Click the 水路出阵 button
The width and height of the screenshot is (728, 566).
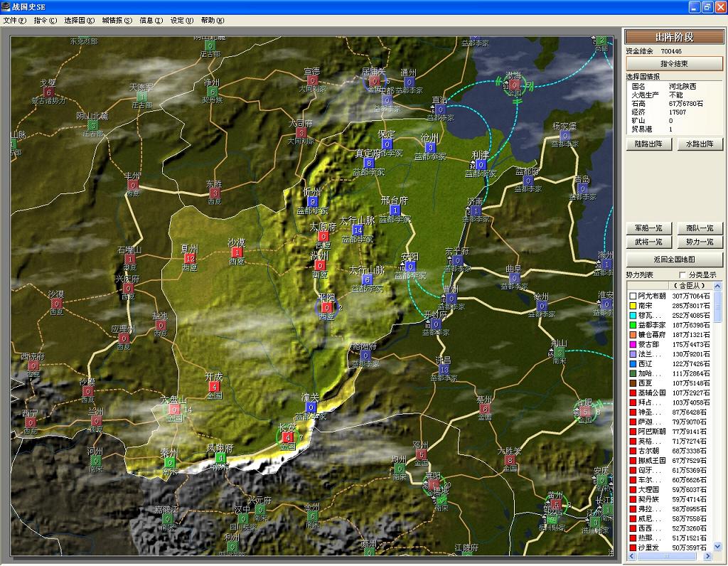700,144
